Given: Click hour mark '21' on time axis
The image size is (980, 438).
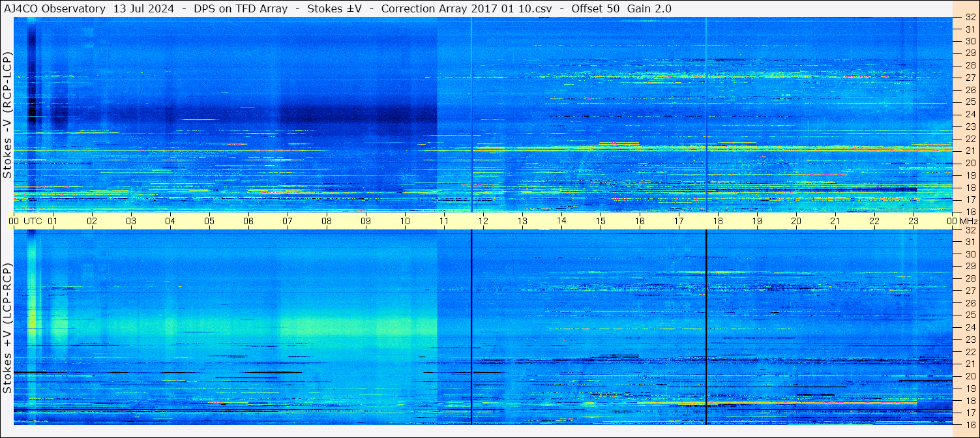Looking at the screenshot, I should [835, 221].
